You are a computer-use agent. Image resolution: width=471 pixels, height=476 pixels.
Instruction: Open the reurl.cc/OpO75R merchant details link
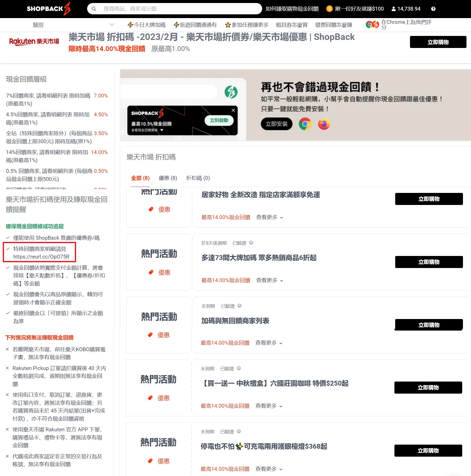(x=41, y=257)
